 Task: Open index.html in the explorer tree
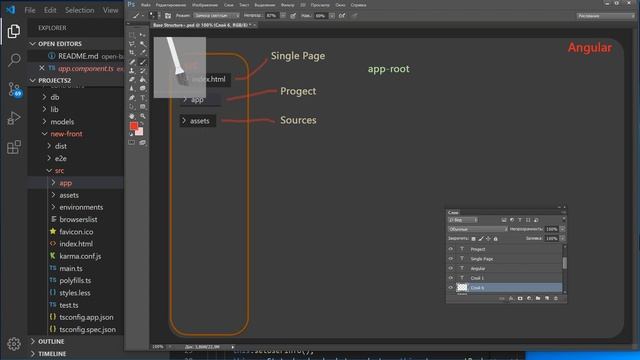[76, 244]
